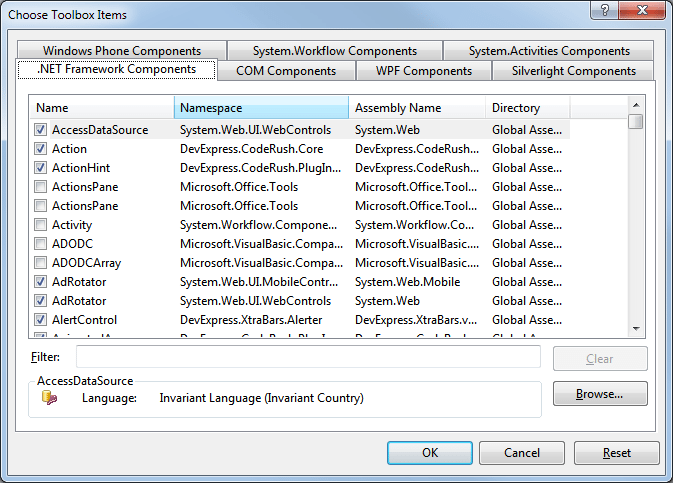Screen dimensions: 673x483
Task: Uncheck the AccessDataSource checkbox
Action: point(40,130)
